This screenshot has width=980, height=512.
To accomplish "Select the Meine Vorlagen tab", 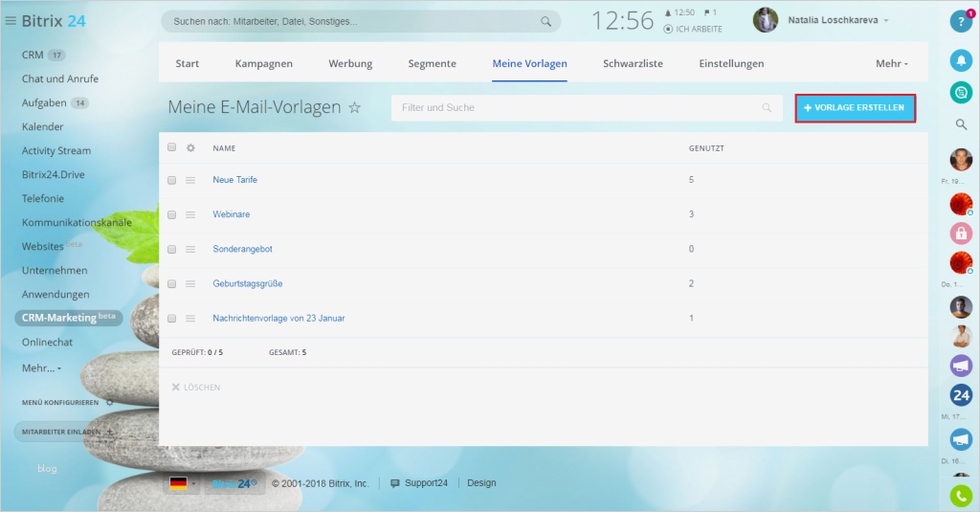I will tap(530, 63).
